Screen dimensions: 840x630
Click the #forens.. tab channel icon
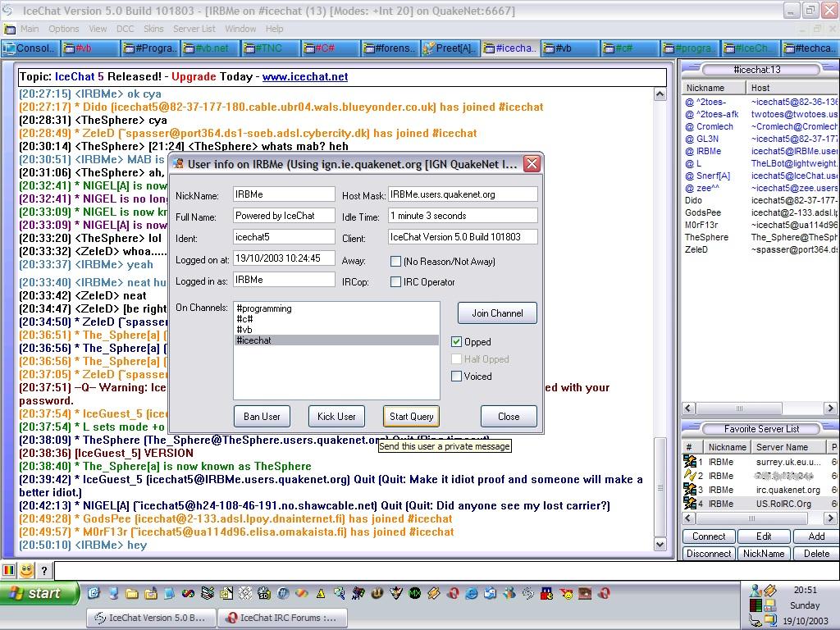(369, 48)
